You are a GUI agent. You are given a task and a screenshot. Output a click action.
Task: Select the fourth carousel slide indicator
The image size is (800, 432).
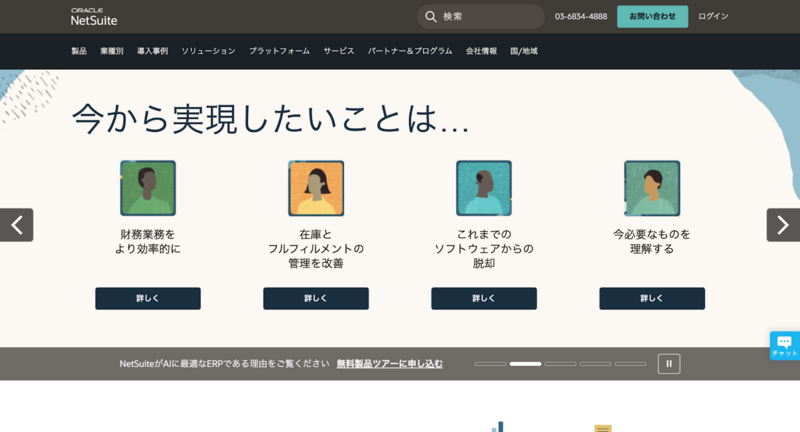tap(595, 364)
